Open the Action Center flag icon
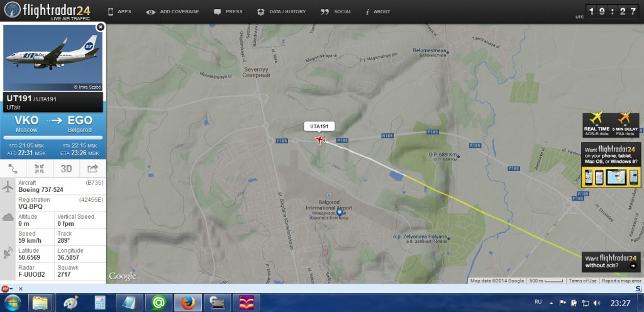Image resolution: width=644 pixels, height=312 pixels. pos(563,303)
